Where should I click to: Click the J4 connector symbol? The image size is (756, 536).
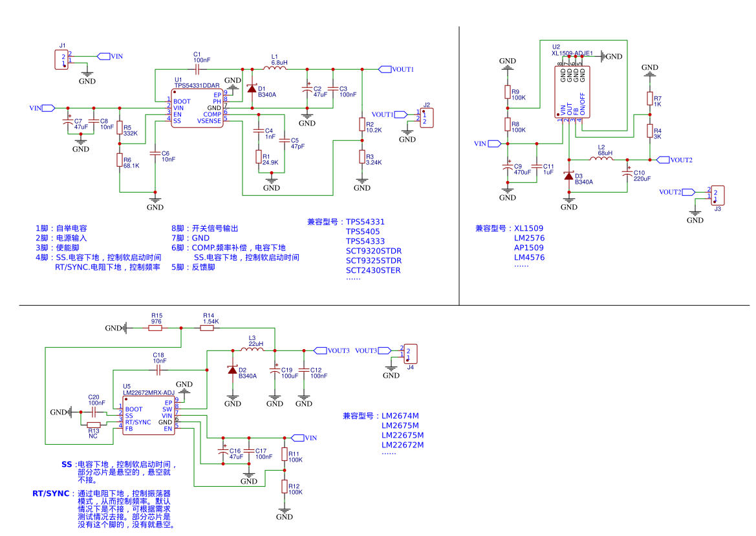410,354
